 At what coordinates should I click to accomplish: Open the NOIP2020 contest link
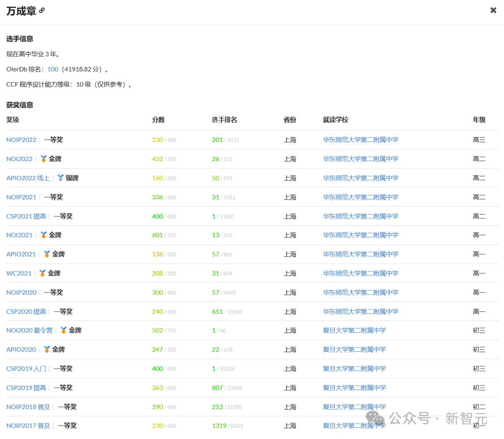(x=21, y=293)
